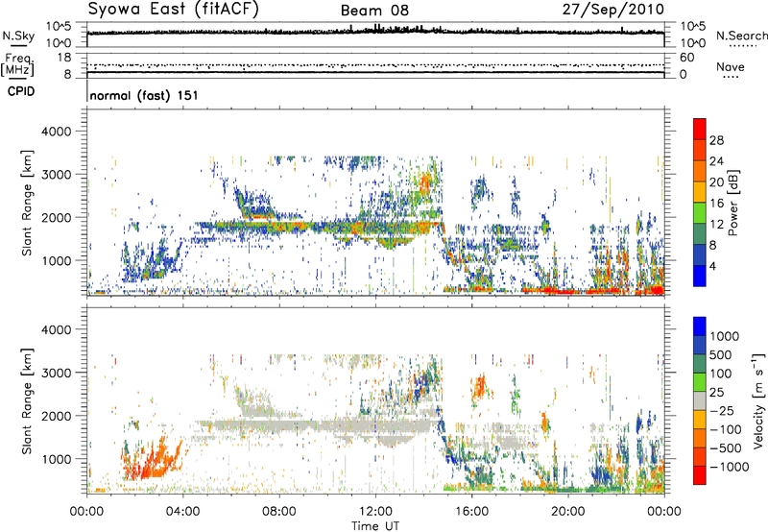
Task: Click the "-100" value on the velocity color bar
Action: click(726, 429)
